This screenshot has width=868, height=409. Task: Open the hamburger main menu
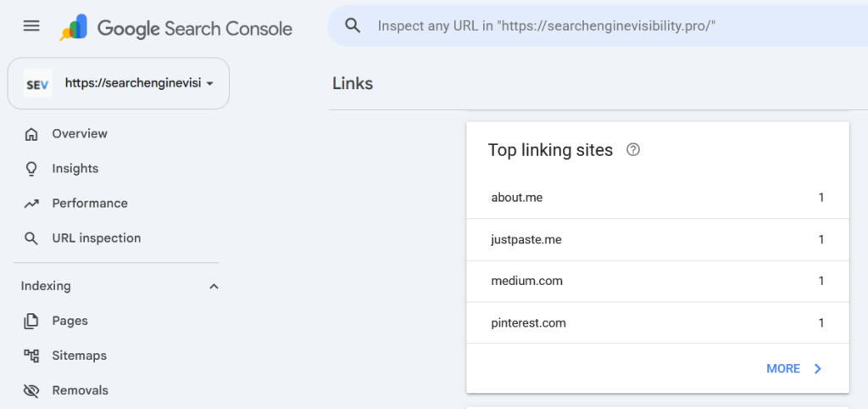(x=31, y=26)
